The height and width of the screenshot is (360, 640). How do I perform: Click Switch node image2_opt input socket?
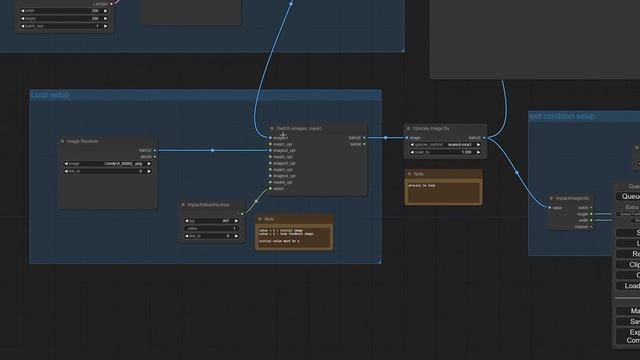(x=270, y=151)
